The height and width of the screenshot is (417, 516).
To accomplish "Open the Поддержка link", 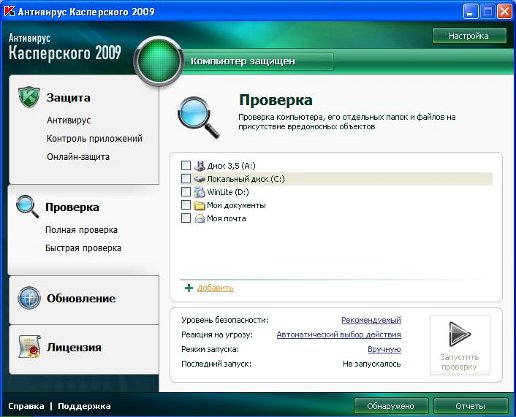I will pyautogui.click(x=84, y=406).
